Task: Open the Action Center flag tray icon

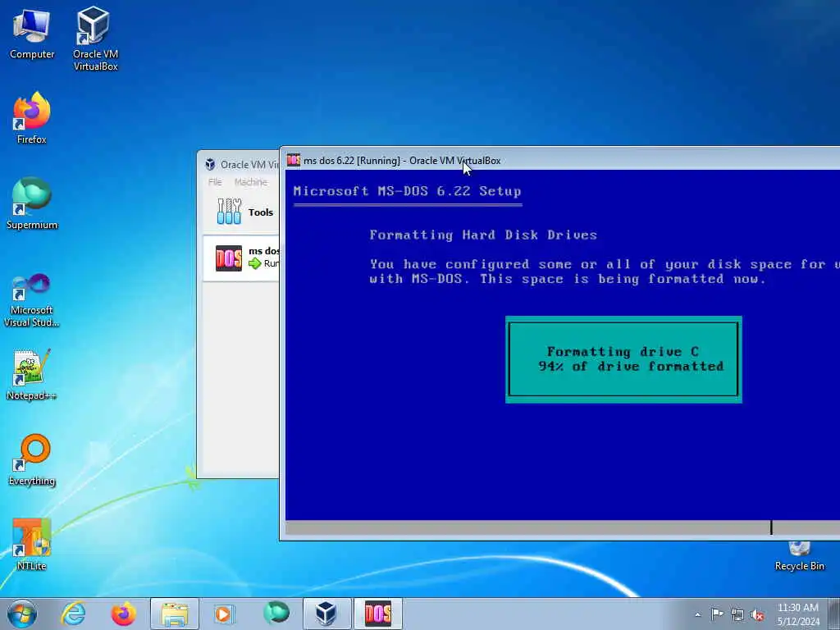Action: pos(717,614)
